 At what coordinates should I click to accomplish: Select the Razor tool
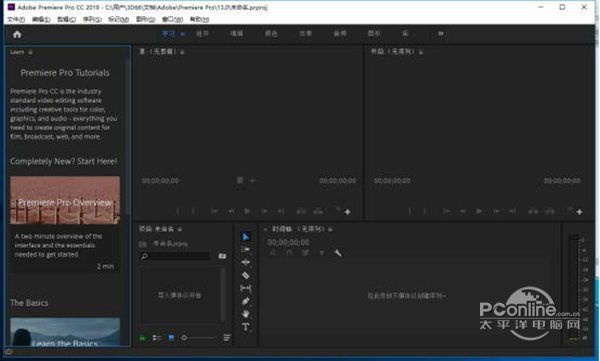[x=246, y=275]
